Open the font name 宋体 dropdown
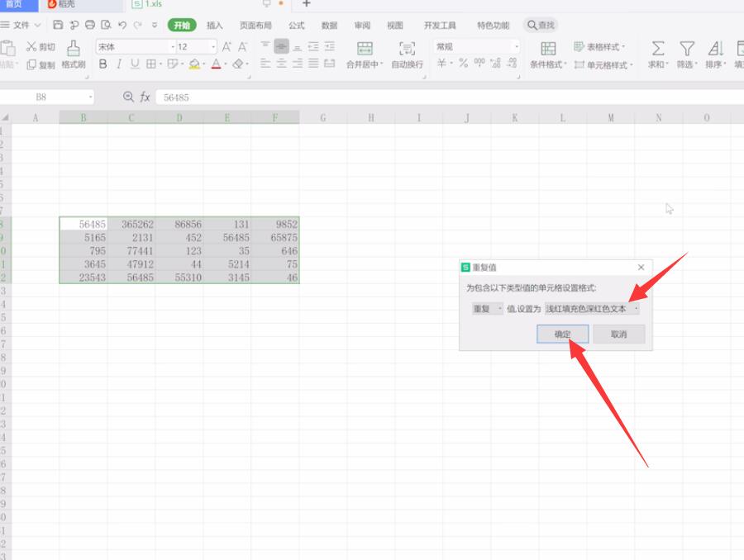This screenshot has height=560, width=744. (172, 46)
